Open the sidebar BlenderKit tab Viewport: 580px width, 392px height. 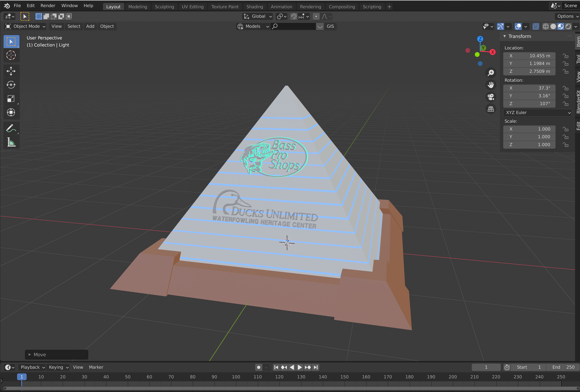pos(578,102)
